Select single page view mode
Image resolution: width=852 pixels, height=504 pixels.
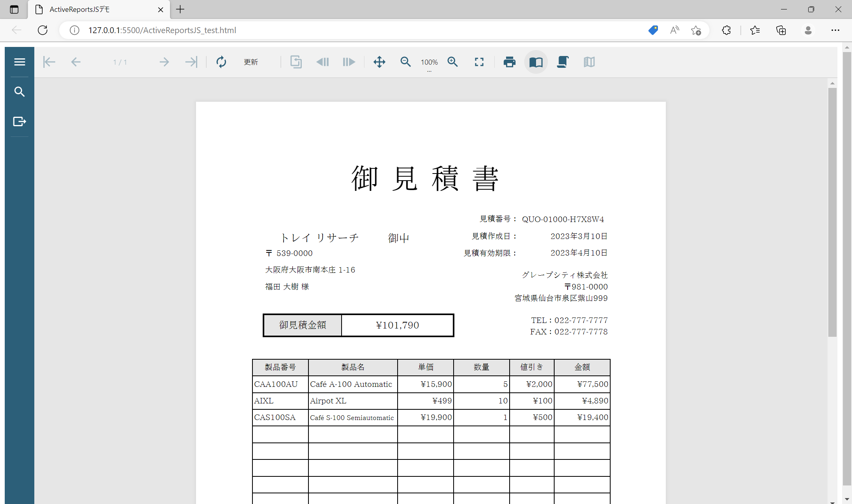click(x=536, y=62)
